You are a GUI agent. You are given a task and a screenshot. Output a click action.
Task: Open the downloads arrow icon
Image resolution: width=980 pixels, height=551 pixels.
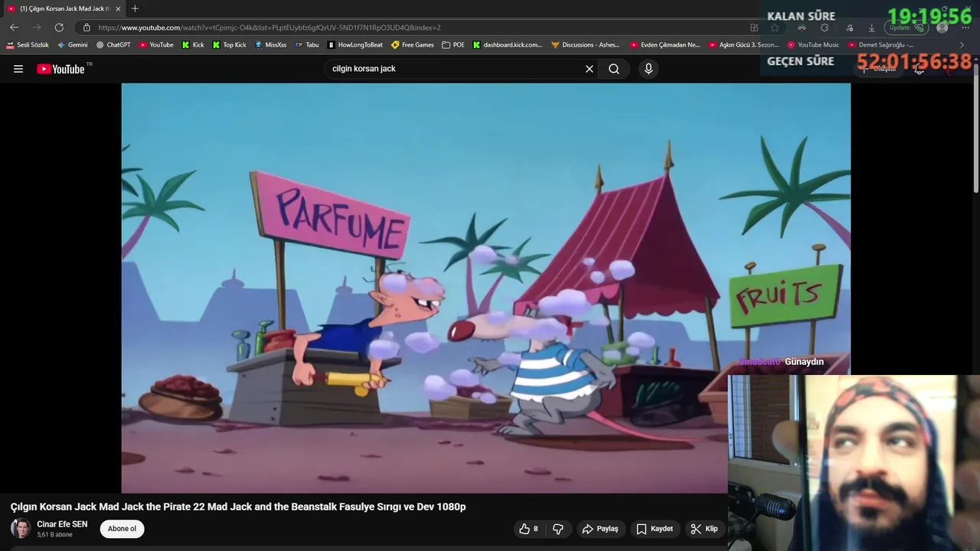click(871, 28)
